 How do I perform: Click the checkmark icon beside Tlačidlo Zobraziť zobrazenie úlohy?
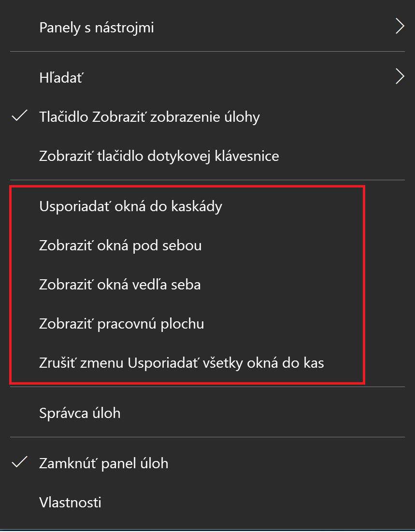(x=20, y=116)
